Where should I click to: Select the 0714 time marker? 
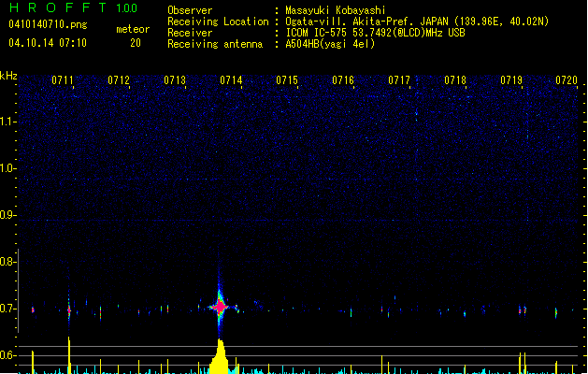pos(231,81)
